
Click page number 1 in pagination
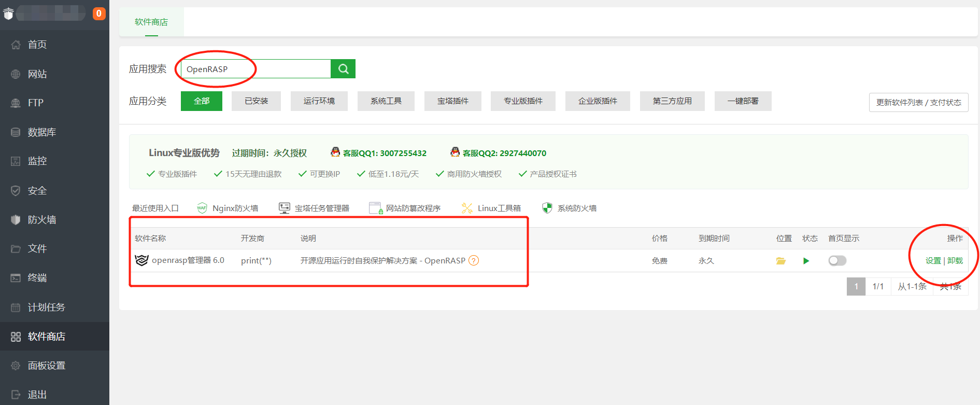[856, 286]
